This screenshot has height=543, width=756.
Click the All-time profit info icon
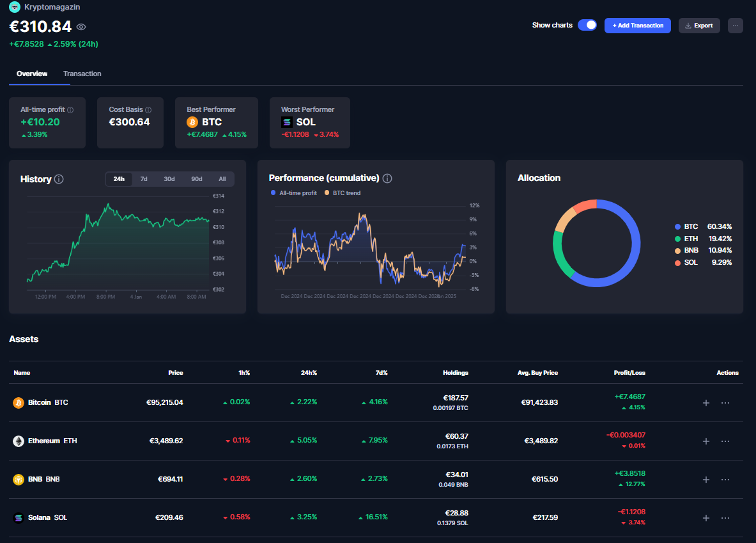pyautogui.click(x=70, y=110)
